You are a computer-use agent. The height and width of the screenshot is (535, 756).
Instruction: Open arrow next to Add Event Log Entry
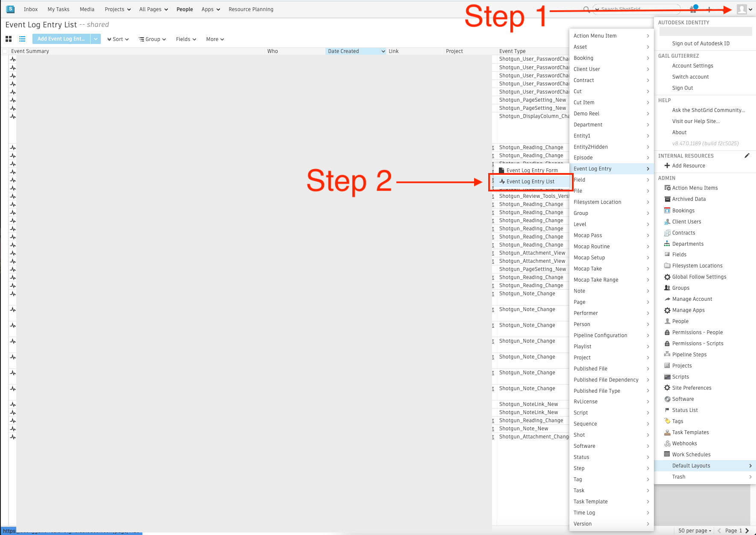[96, 39]
